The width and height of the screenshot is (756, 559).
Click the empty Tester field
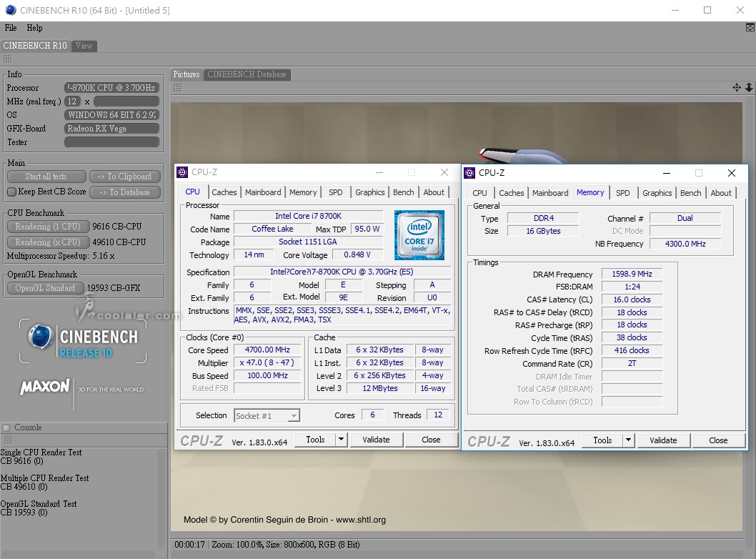111,142
